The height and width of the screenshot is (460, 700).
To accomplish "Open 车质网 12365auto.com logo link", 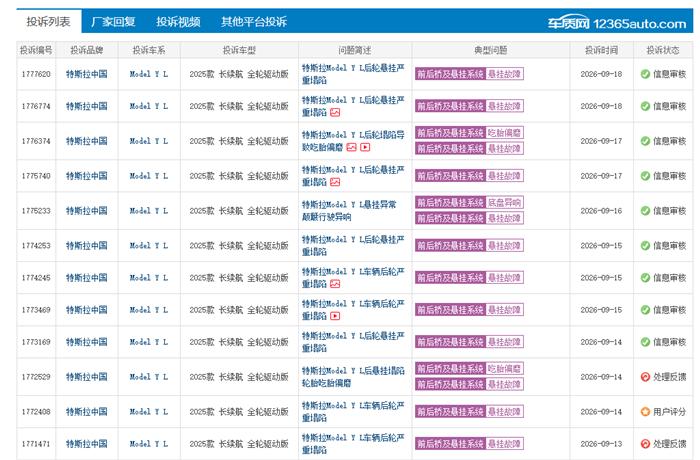I will (617, 23).
